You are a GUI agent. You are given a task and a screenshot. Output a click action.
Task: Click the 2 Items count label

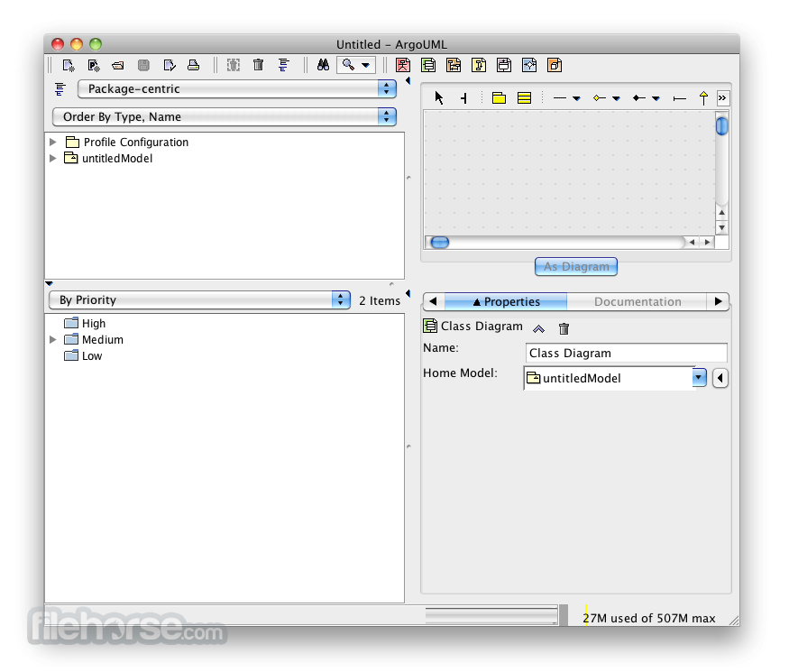tap(380, 300)
